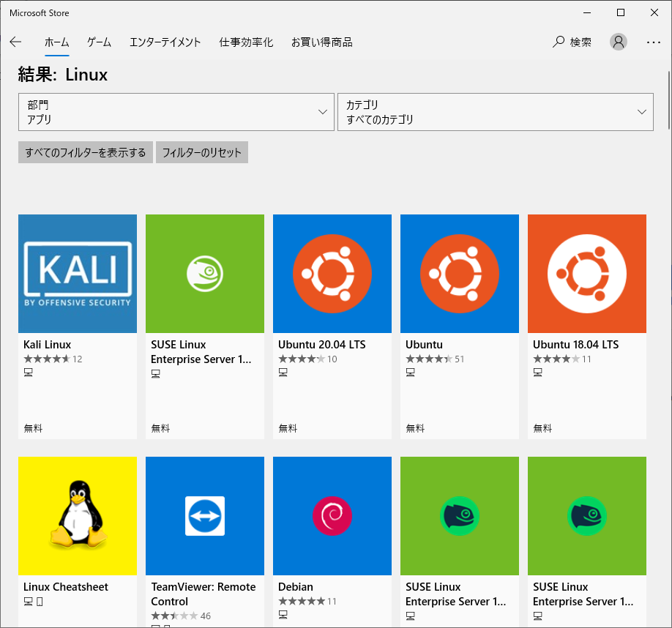The height and width of the screenshot is (628, 672).
Task: Expand the カテゴリ category dropdown
Action: [496, 112]
